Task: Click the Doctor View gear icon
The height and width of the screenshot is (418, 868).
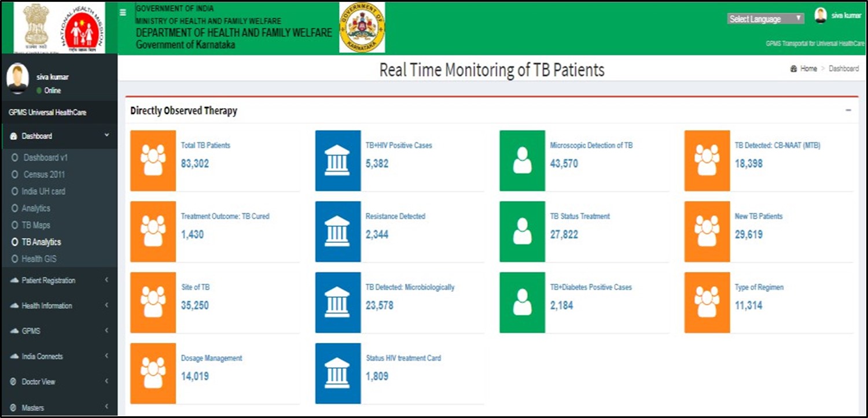Action: [14, 382]
